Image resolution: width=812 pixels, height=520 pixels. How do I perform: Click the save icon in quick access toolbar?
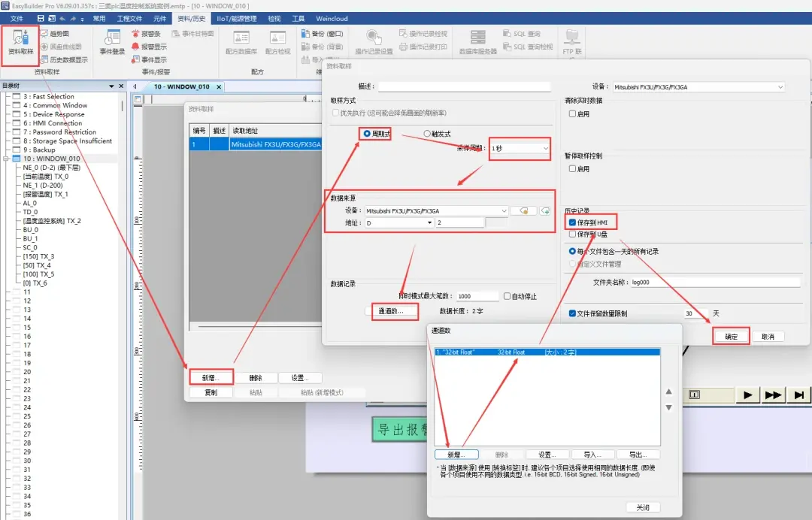coord(41,18)
